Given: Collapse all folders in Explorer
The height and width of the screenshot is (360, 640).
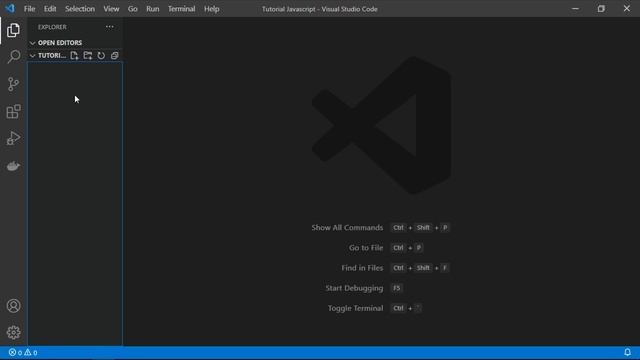Looking at the screenshot, I should pos(115,56).
